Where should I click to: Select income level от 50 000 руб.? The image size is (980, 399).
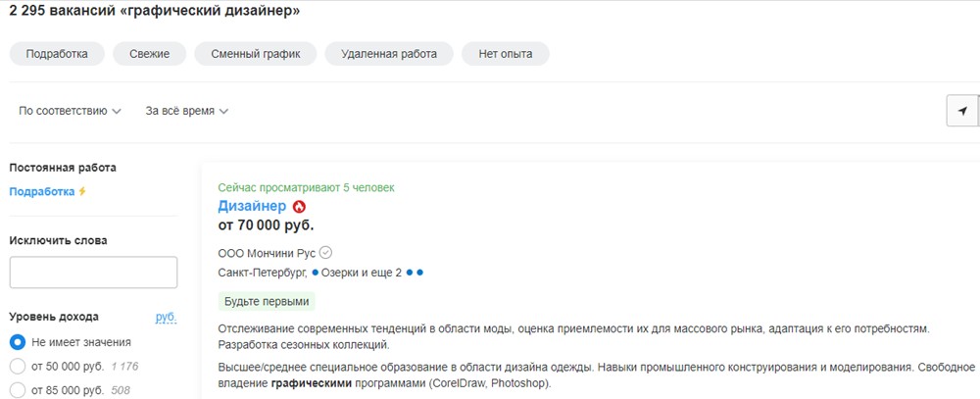[x=18, y=367]
